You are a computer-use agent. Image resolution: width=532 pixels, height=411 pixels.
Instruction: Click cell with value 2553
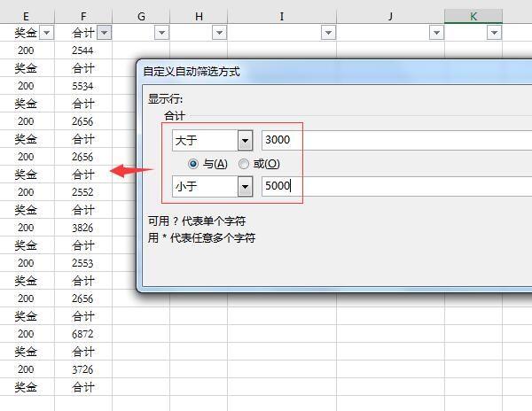click(83, 263)
